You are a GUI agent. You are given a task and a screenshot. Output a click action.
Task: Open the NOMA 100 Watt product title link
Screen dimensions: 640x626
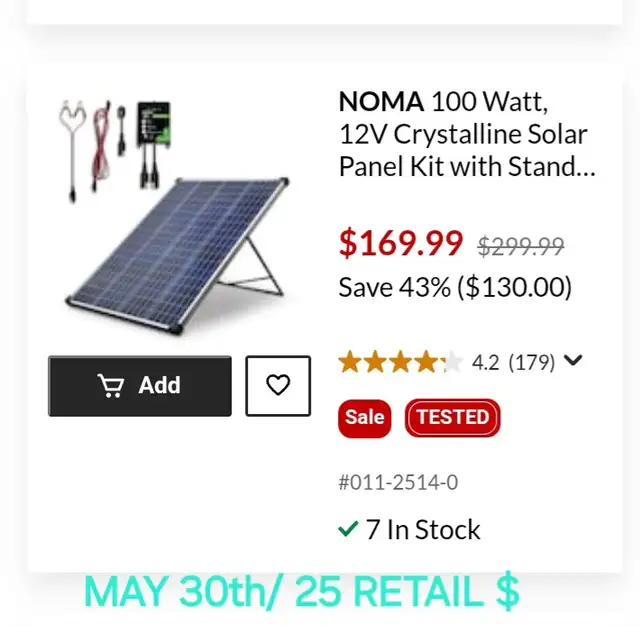[x=467, y=134]
